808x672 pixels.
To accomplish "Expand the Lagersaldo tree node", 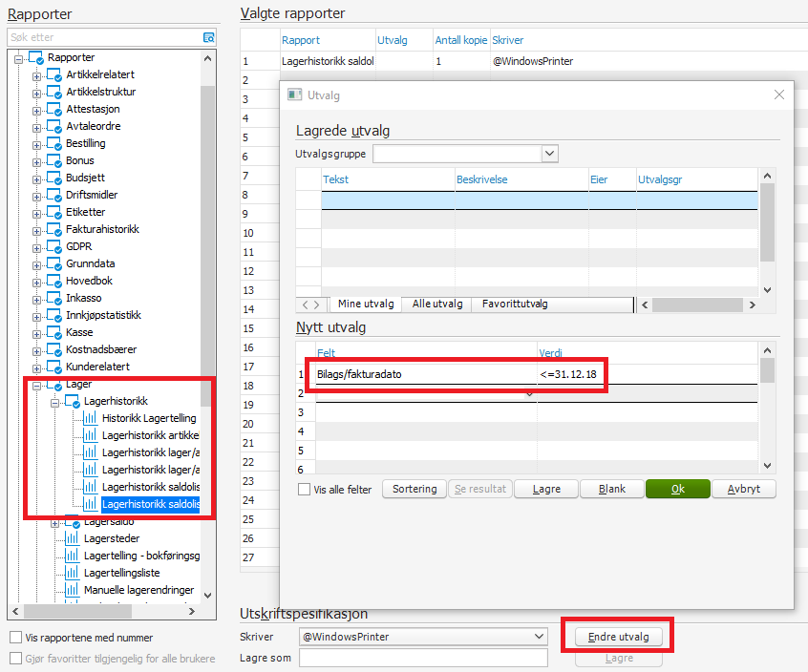I will pos(54,523).
